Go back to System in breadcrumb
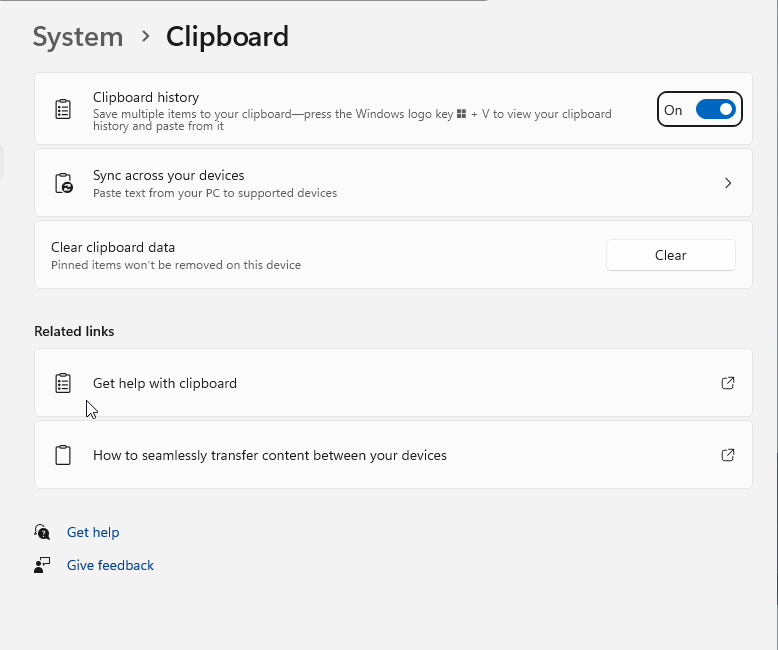The width and height of the screenshot is (778, 650). coord(78,37)
